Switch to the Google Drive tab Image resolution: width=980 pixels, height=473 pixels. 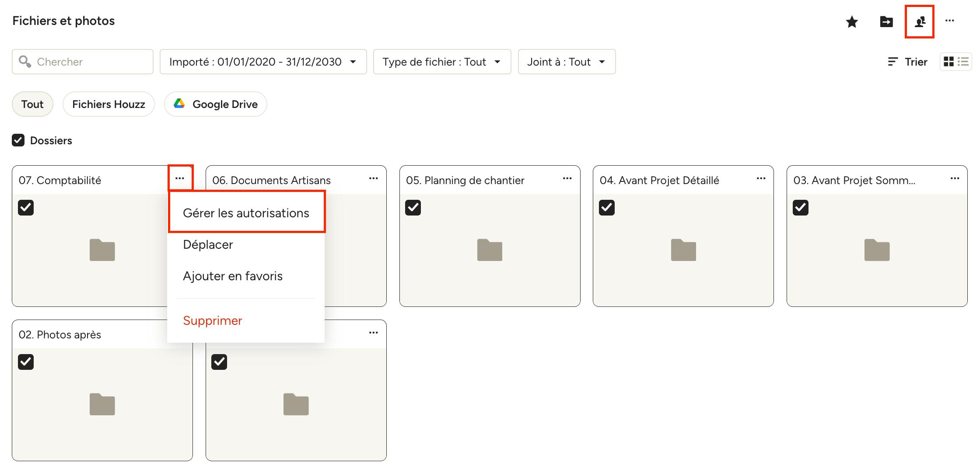216,104
